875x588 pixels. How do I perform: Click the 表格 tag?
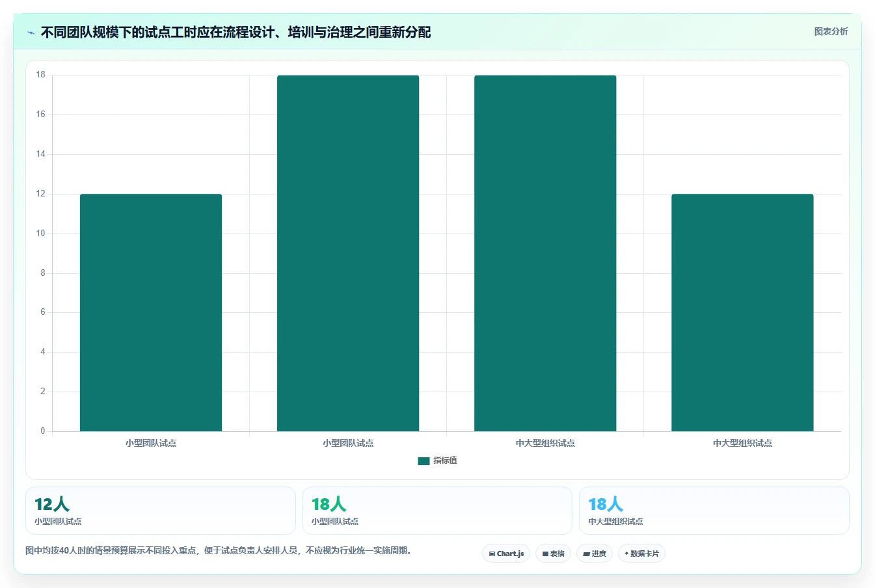point(553,554)
